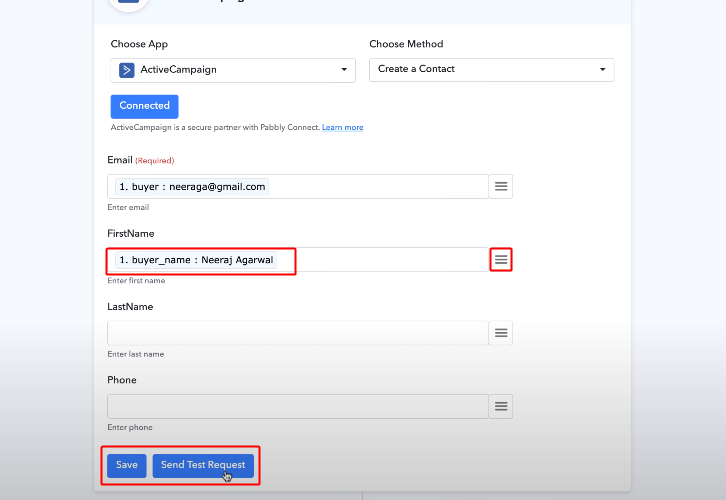726x500 pixels.
Task: Open the Email field mapping menu icon
Action: coord(501,187)
